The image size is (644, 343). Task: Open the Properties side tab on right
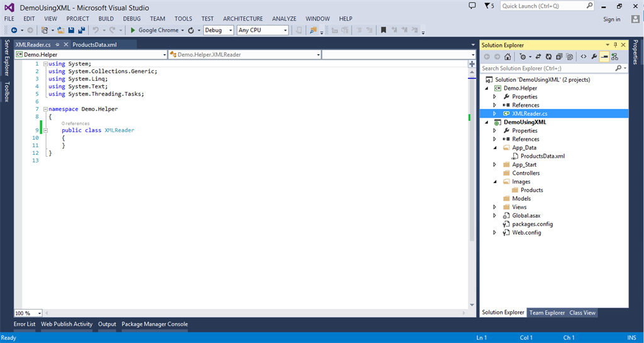635,52
